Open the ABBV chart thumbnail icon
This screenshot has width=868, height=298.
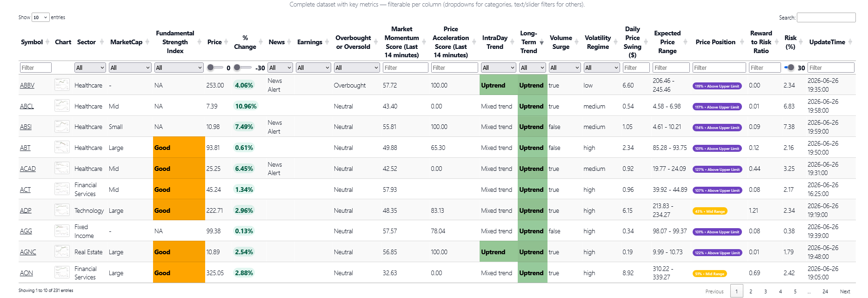(x=62, y=85)
